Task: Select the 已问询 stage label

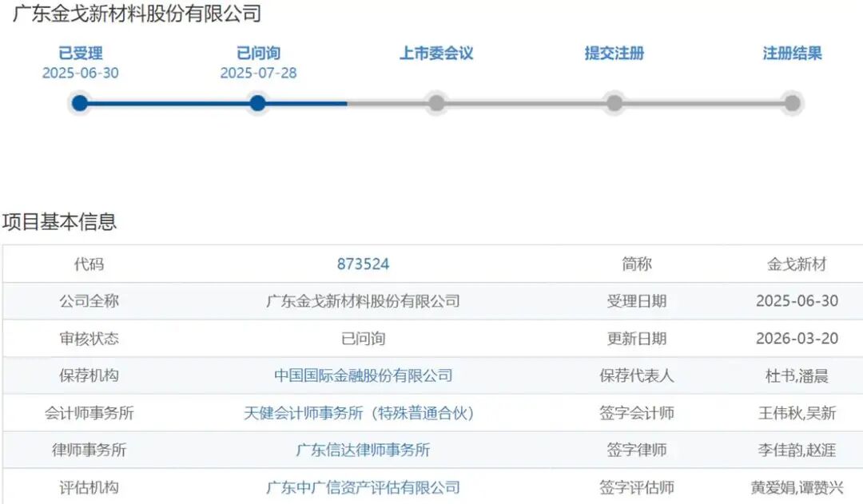Action: click(258, 54)
